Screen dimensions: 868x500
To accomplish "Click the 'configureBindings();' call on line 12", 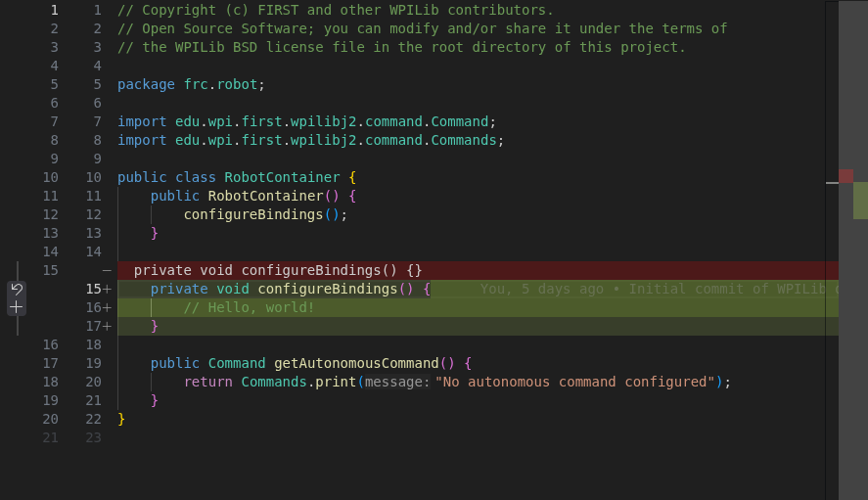I will click(x=266, y=215).
